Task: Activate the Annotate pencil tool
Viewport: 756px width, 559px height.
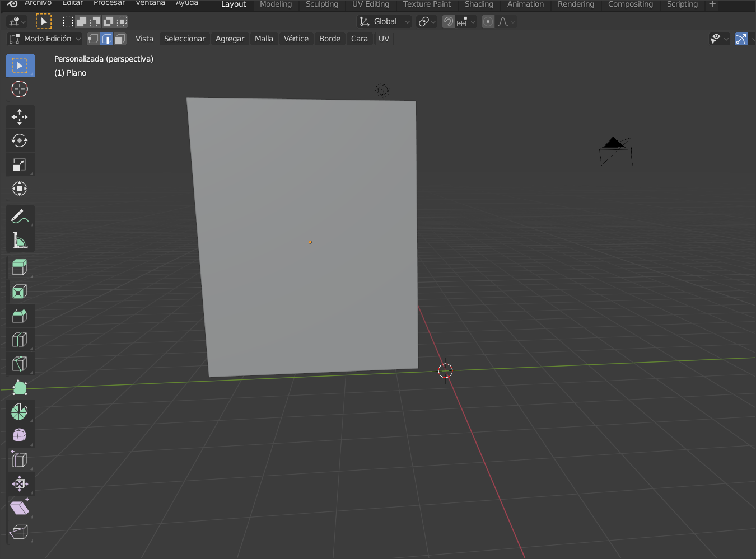Action: click(20, 217)
